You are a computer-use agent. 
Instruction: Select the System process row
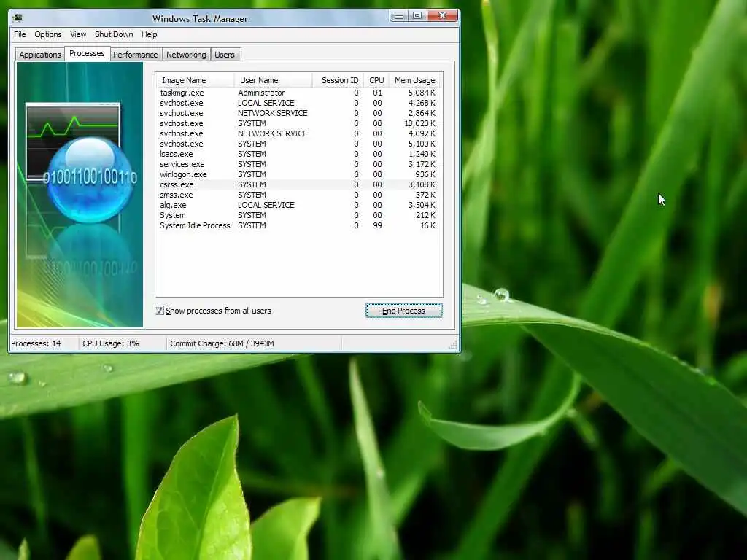point(298,216)
